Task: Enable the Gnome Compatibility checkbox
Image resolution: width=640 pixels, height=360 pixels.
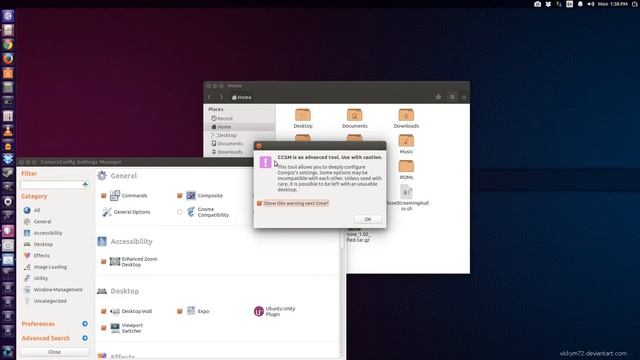Action: (180, 212)
